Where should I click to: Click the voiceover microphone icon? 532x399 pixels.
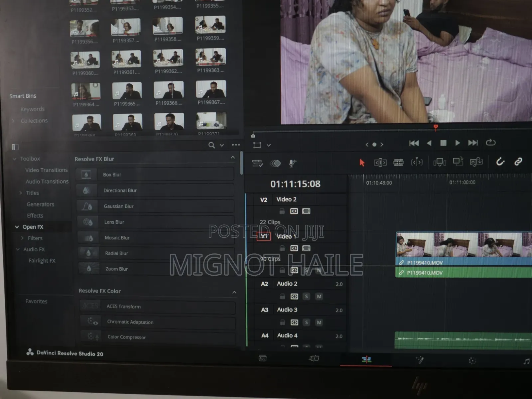click(293, 163)
